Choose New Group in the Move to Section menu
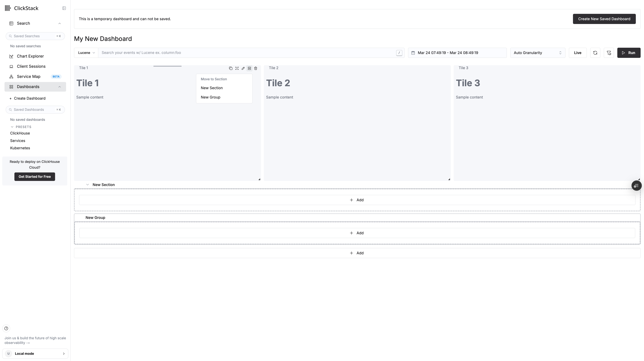 pos(210,97)
